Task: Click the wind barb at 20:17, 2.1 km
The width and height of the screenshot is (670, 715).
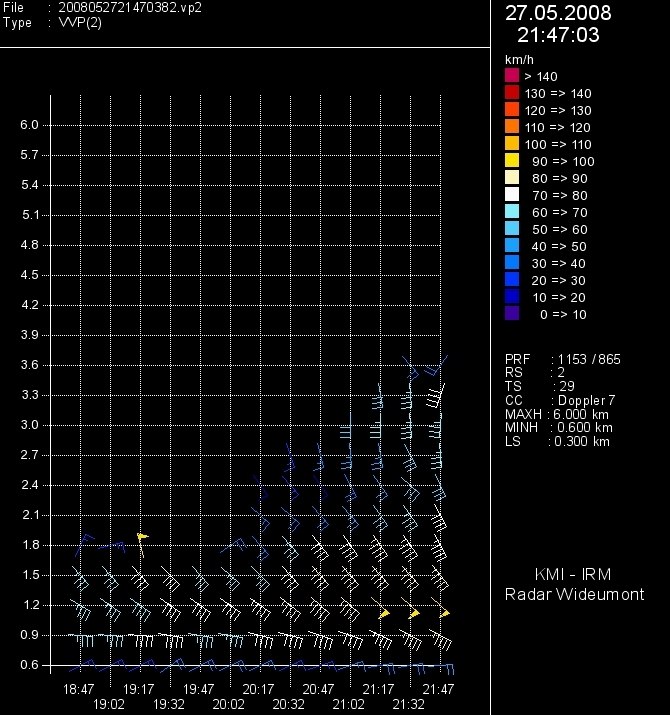Action: pos(261,518)
